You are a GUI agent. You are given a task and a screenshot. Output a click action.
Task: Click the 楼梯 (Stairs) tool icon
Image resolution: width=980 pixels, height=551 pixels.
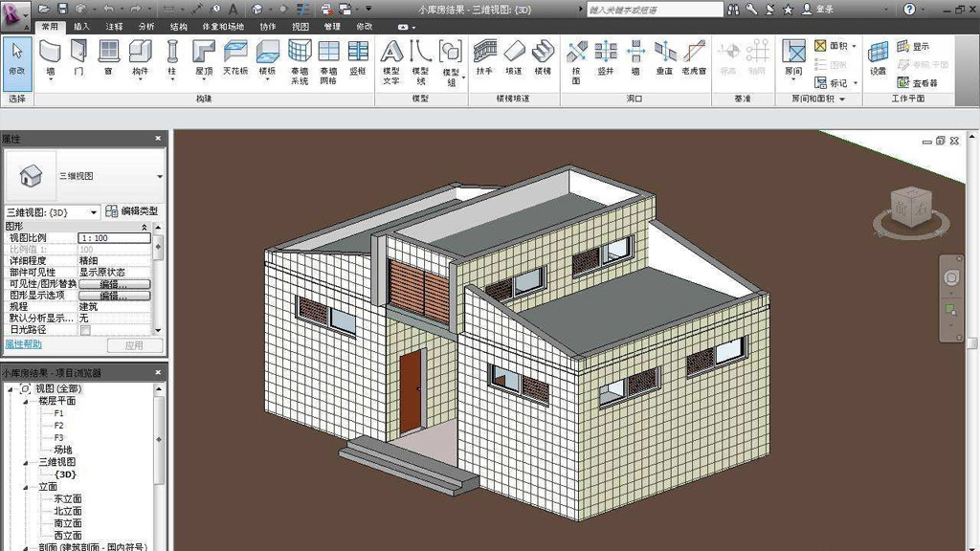coord(544,55)
